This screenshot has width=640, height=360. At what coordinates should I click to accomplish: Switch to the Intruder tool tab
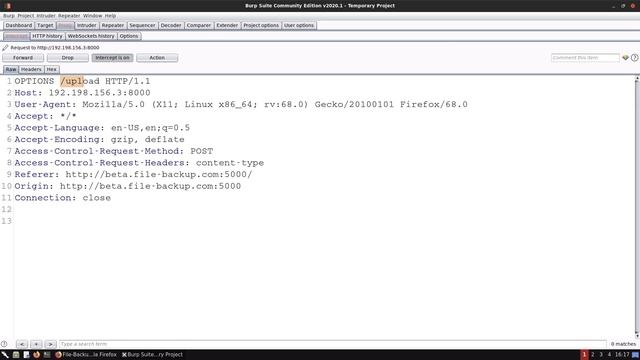[87, 25]
